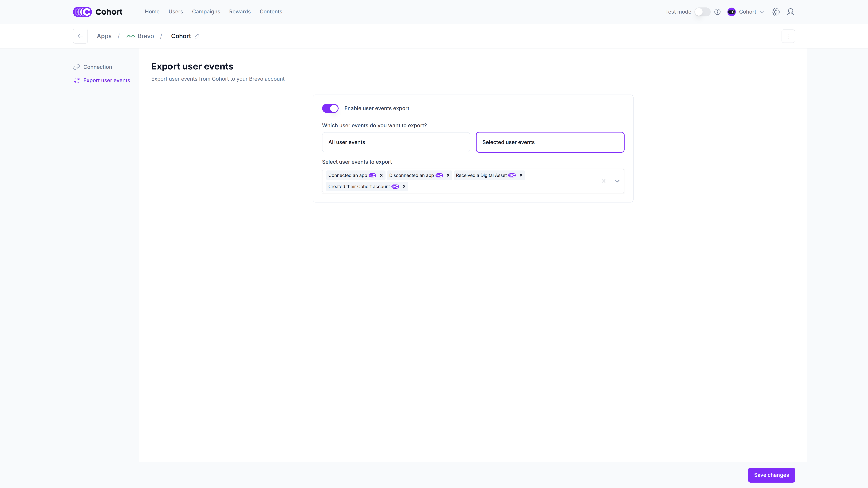This screenshot has width=868, height=488.
Task: Remove the Connected an app tag
Action: pos(381,176)
